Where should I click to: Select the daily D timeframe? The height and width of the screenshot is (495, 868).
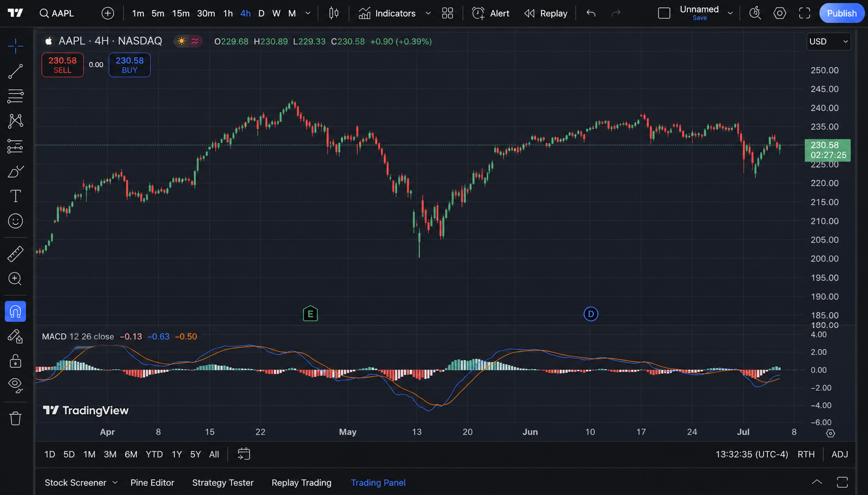(261, 13)
